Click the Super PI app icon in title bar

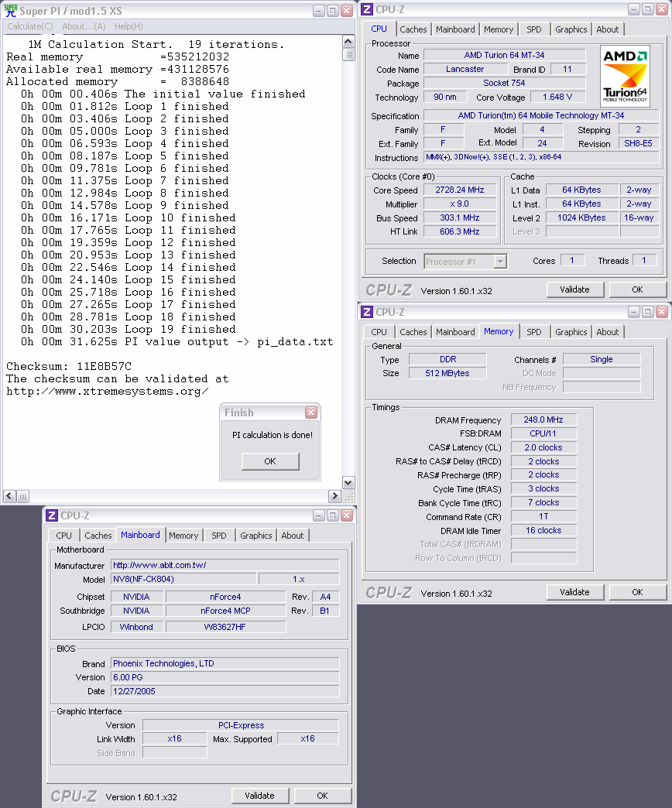click(10, 10)
